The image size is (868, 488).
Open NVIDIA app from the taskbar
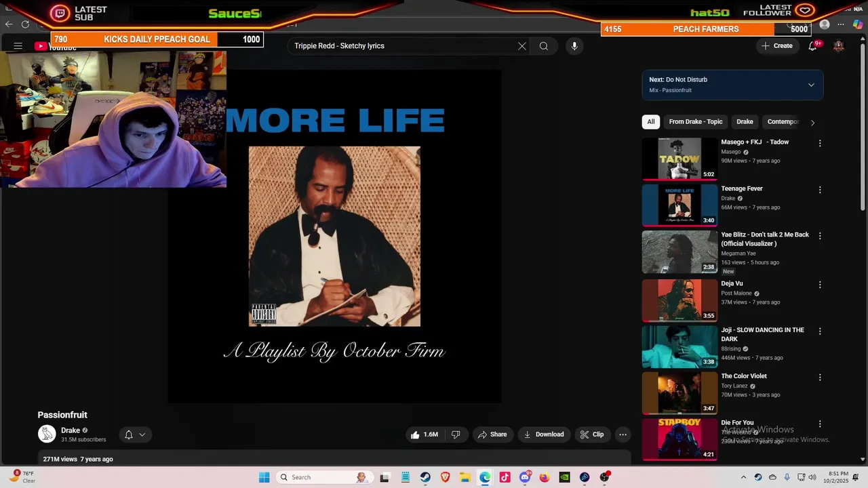(564, 477)
